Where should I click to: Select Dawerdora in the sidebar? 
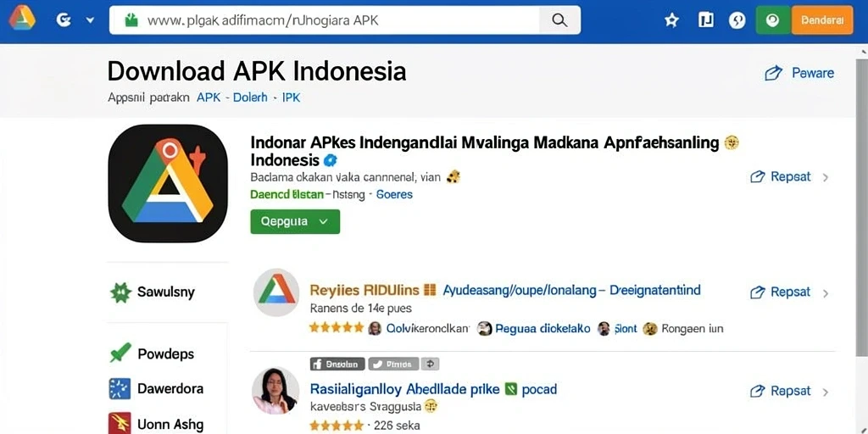[170, 388]
